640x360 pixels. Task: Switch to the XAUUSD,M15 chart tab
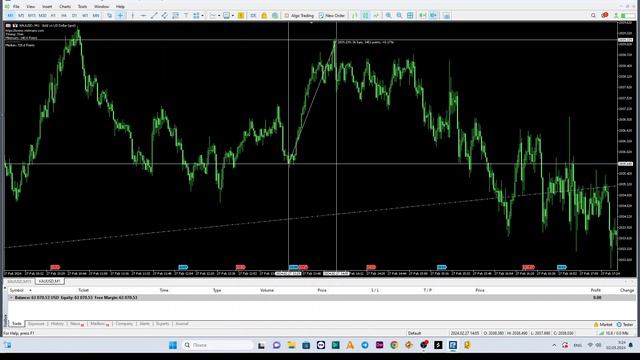tap(19, 282)
